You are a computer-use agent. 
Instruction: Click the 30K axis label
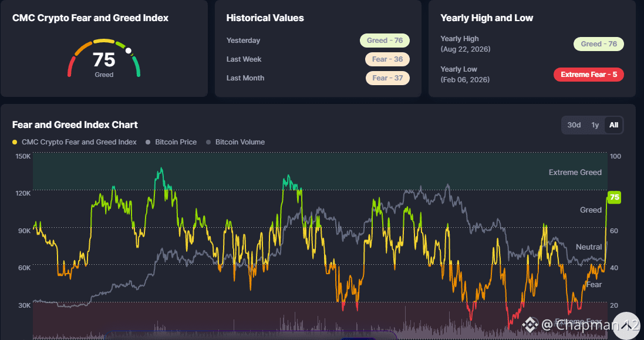pyautogui.click(x=25, y=305)
